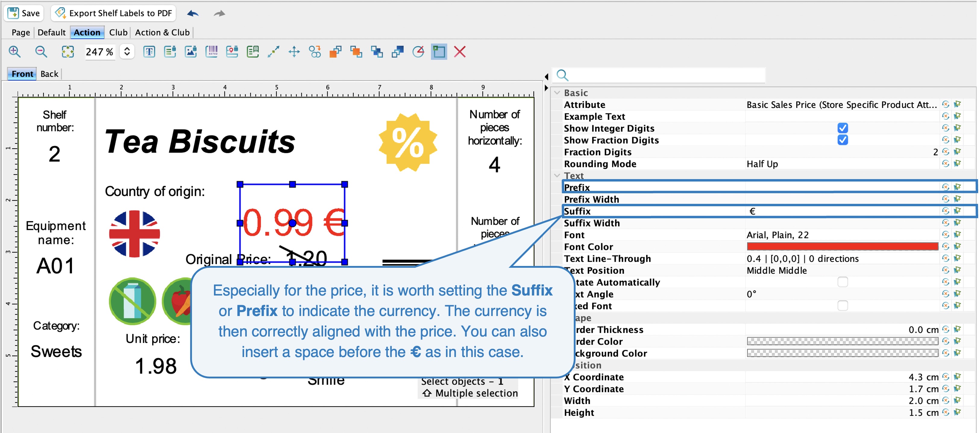Switch to the Default tab

pos(51,32)
